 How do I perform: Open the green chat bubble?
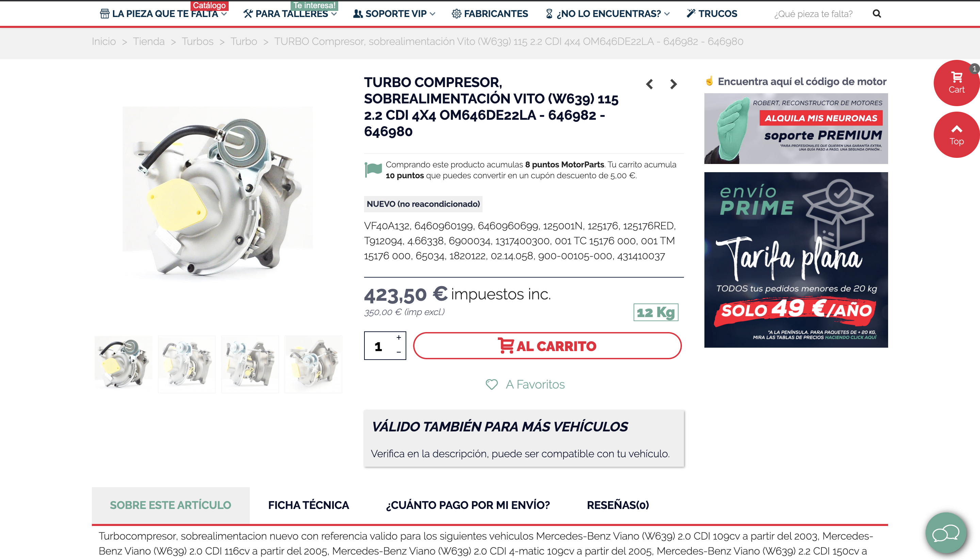click(946, 533)
